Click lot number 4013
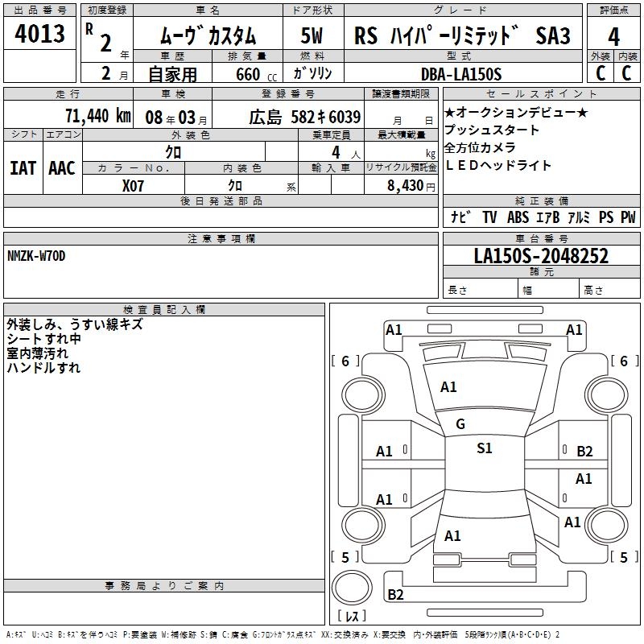 39,33
